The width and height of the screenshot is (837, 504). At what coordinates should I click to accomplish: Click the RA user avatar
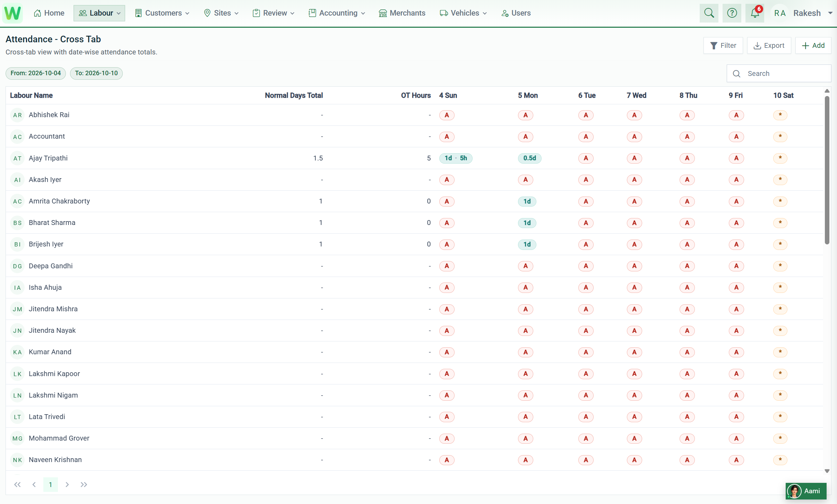780,13
